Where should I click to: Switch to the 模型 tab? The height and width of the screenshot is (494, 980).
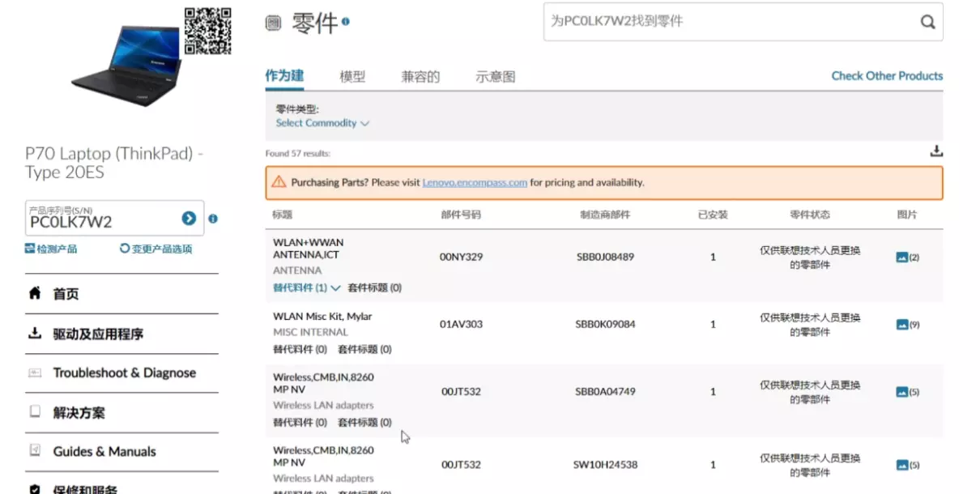[x=352, y=76]
